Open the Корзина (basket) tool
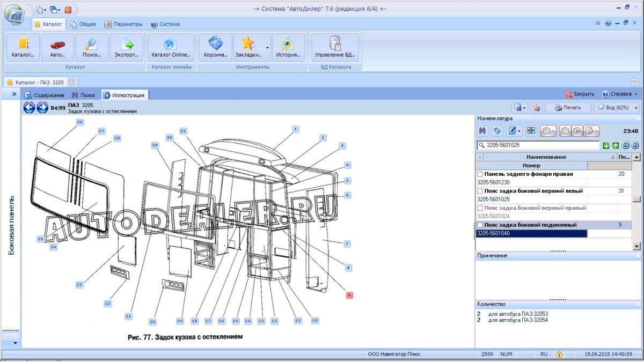644x362 pixels. (x=215, y=47)
